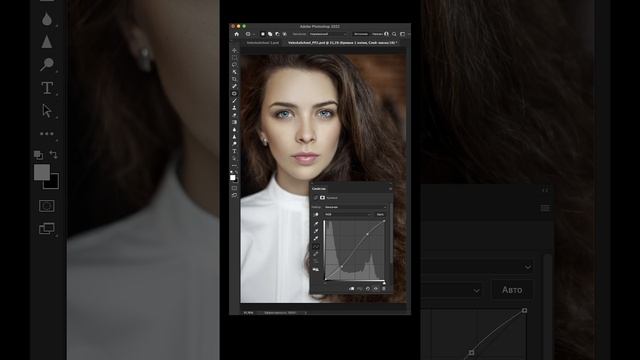Viewport: 640px width, 360px height.
Task: Select the Clone Stamp tool in the center toolbar
Action: pyautogui.click(x=234, y=108)
